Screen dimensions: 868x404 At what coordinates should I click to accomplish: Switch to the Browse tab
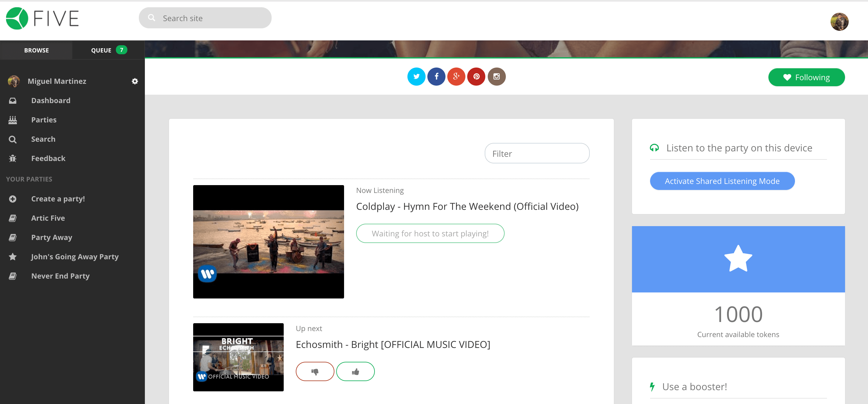tap(37, 50)
